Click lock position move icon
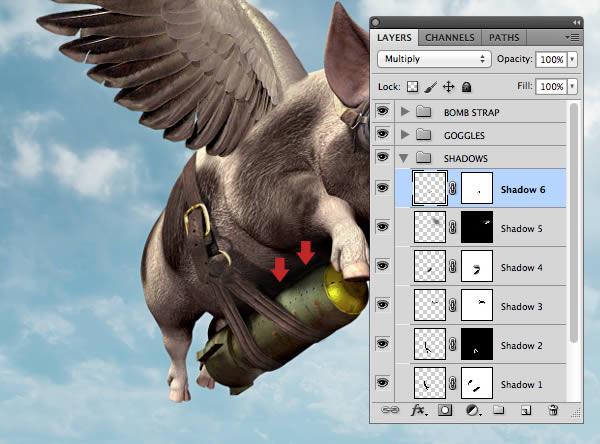 pos(448,87)
